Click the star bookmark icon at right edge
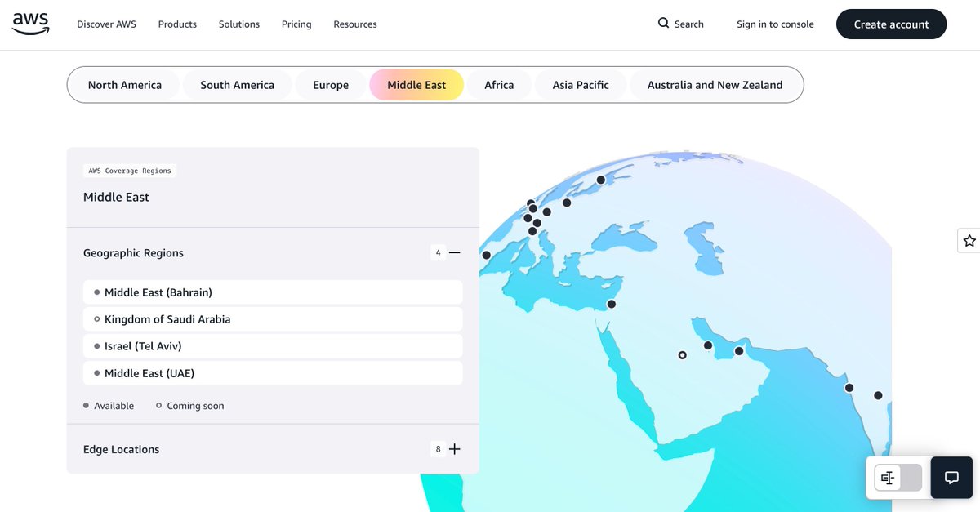 (x=969, y=241)
